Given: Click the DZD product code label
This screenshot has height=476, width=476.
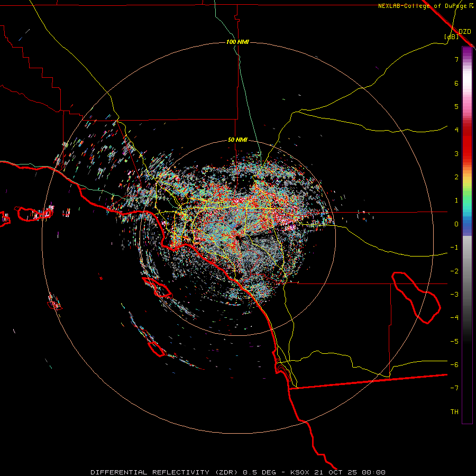Looking at the screenshot, I should 465,32.
